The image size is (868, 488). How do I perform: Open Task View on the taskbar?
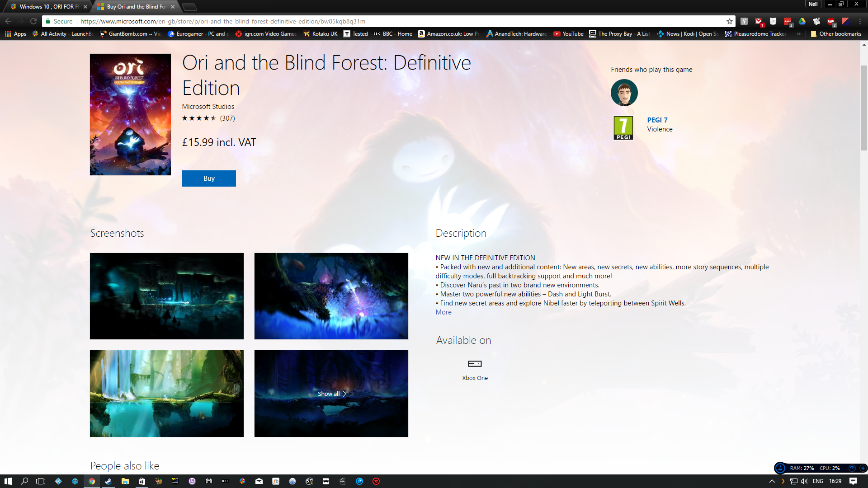tap(41, 481)
